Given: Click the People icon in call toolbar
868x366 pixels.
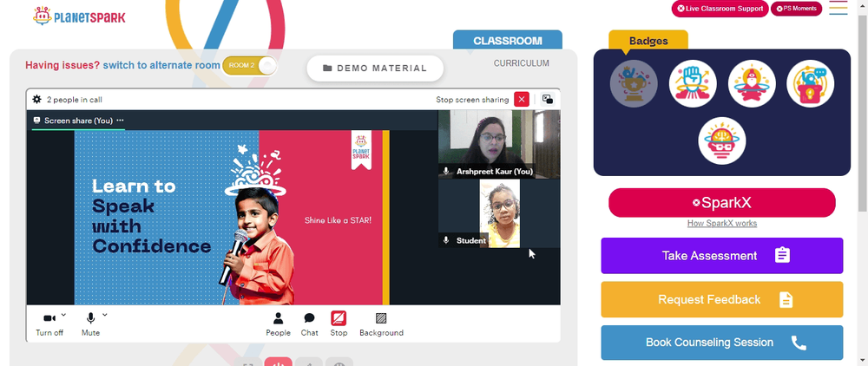Looking at the screenshot, I should point(278,318).
